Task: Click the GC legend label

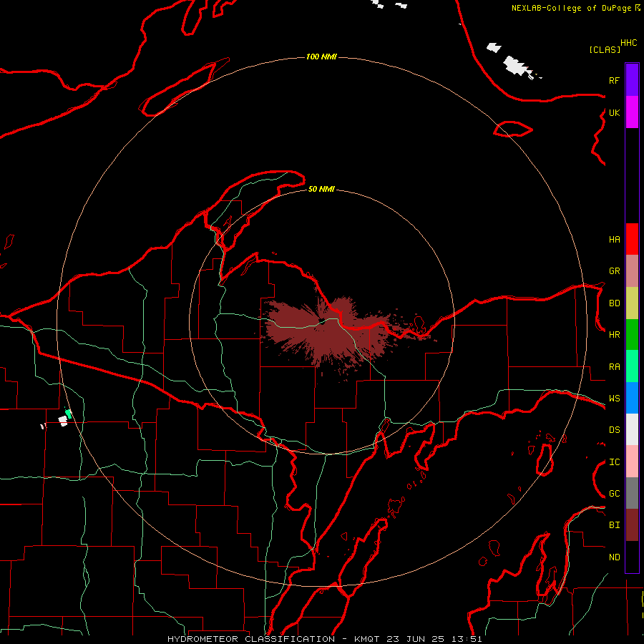Action: (x=614, y=494)
